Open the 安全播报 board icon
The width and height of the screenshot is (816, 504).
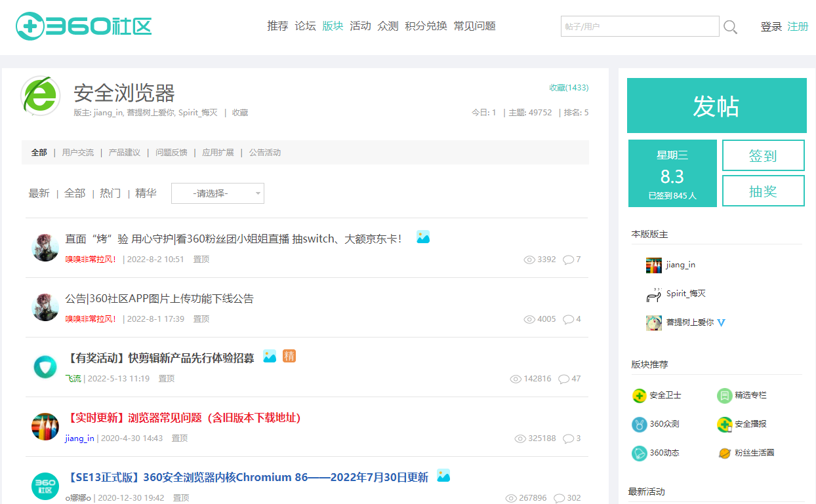[724, 425]
